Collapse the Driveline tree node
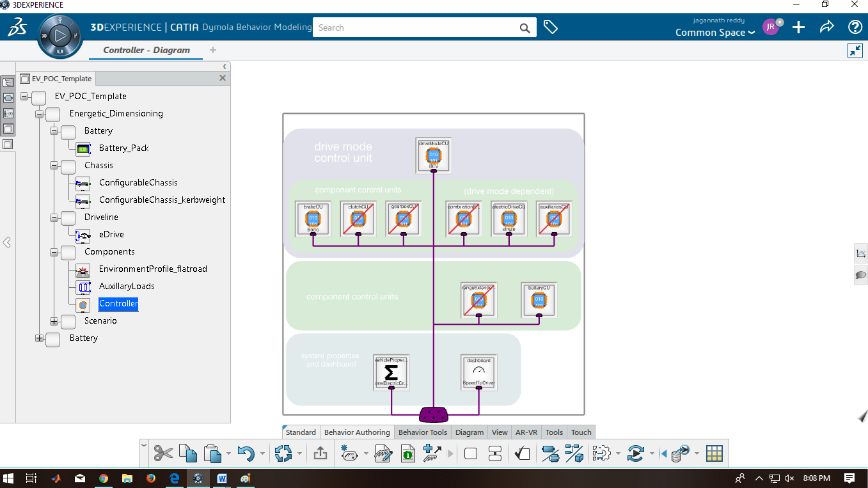The image size is (868, 488). 54,217
